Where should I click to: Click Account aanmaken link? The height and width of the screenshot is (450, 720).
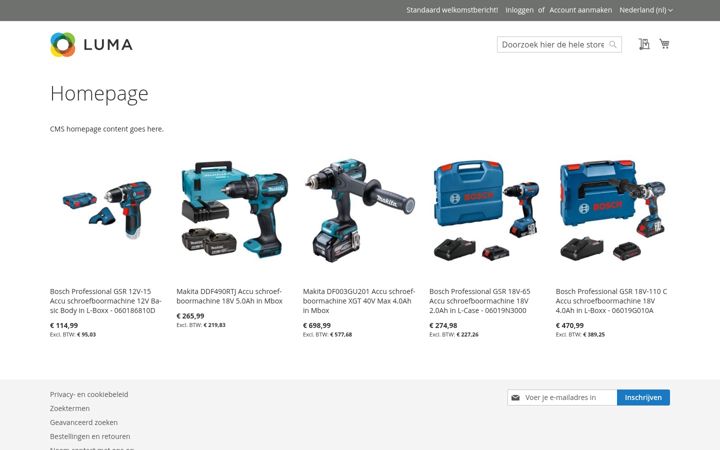click(x=580, y=10)
